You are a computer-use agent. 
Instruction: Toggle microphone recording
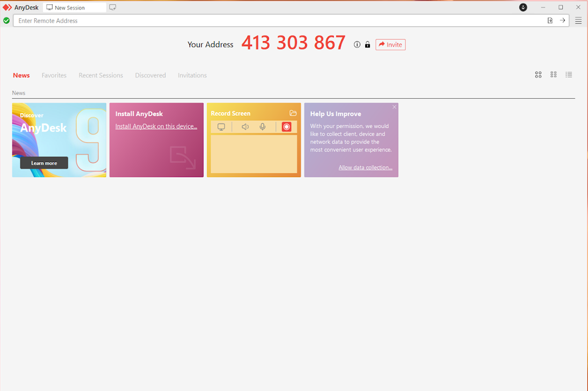tap(263, 127)
